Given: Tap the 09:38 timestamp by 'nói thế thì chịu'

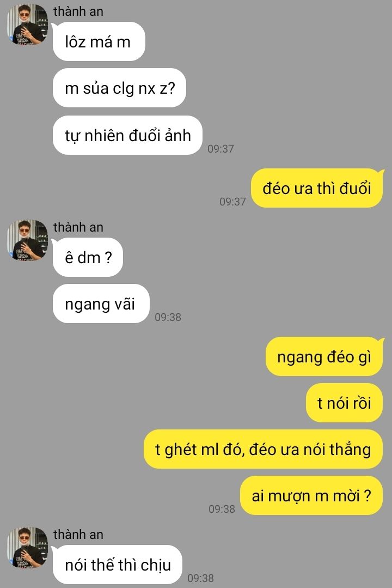Looking at the screenshot, I should (x=200, y=578).
